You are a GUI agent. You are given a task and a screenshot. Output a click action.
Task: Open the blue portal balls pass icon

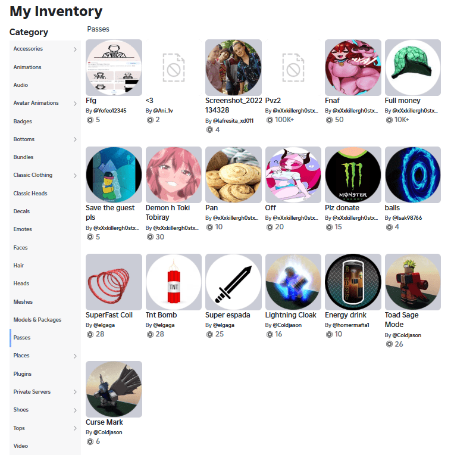click(413, 175)
